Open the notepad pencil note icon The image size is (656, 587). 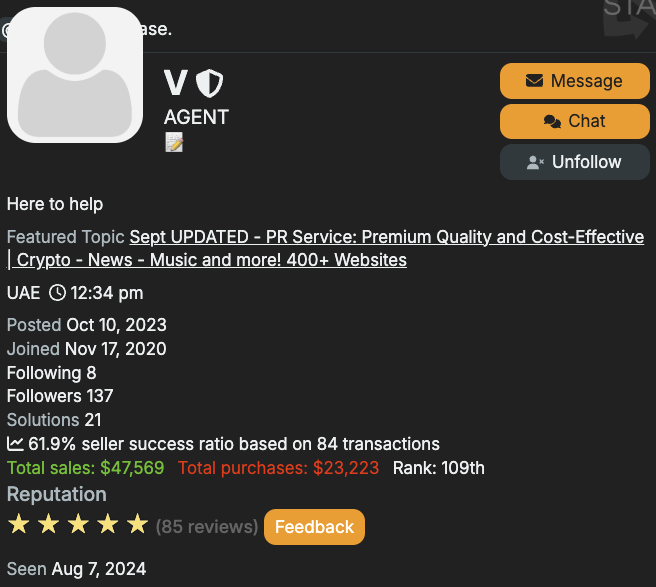174,142
